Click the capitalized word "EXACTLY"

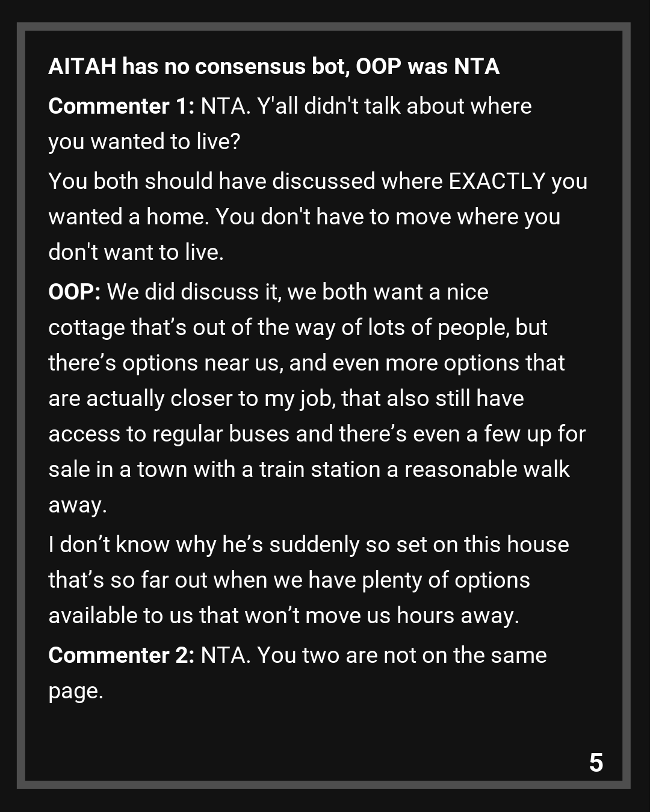(x=497, y=182)
